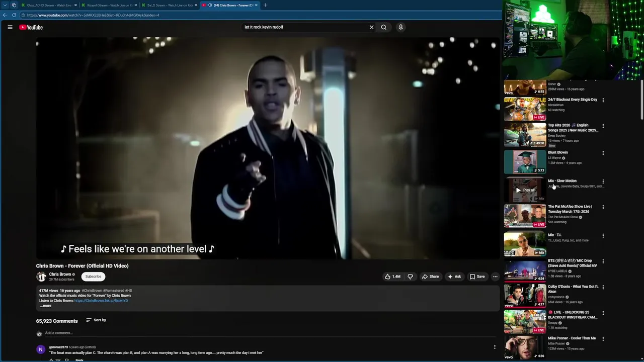Open noraa2573 commenter avatar

pos(40,349)
